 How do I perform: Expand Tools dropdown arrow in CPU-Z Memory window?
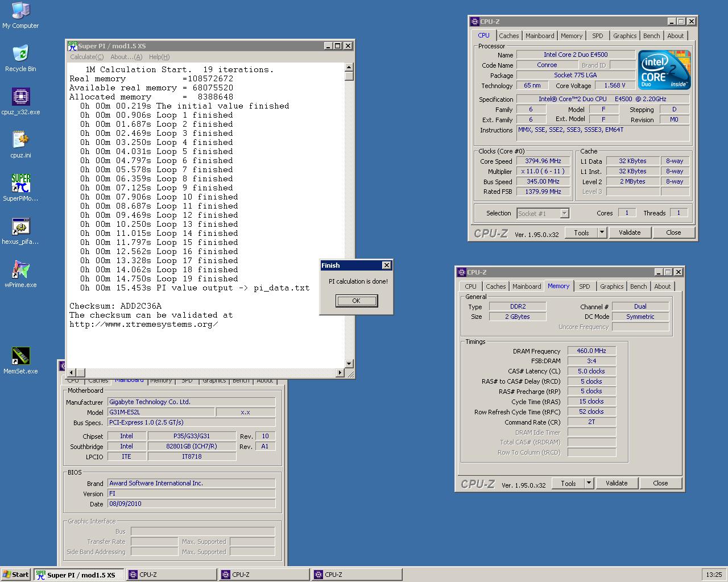coord(589,483)
